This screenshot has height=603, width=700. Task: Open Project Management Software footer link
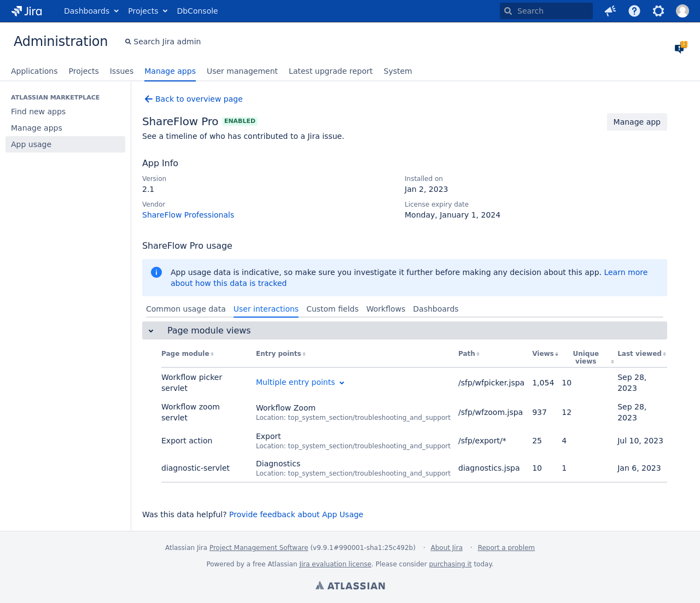(x=259, y=548)
